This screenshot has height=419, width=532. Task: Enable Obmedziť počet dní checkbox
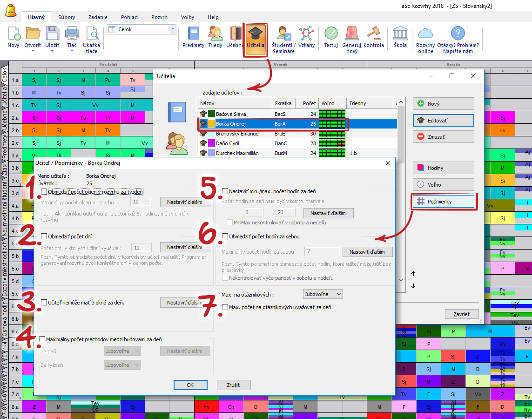[44, 236]
